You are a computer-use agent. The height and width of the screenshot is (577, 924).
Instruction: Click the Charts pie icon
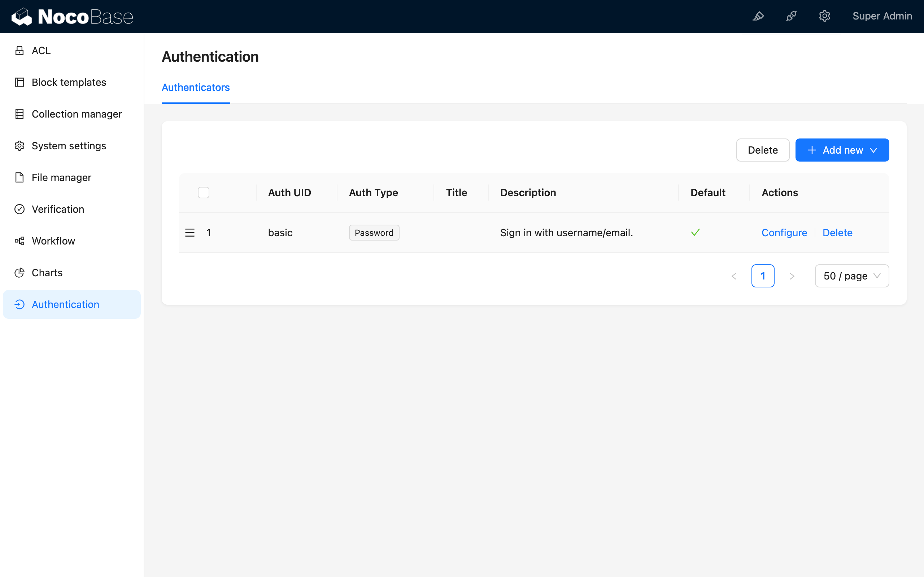(19, 273)
